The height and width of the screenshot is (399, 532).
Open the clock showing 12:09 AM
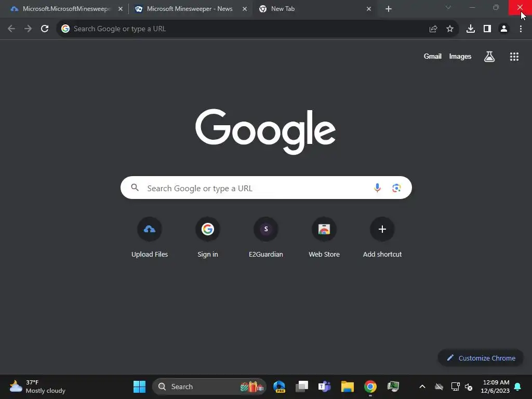(x=495, y=387)
